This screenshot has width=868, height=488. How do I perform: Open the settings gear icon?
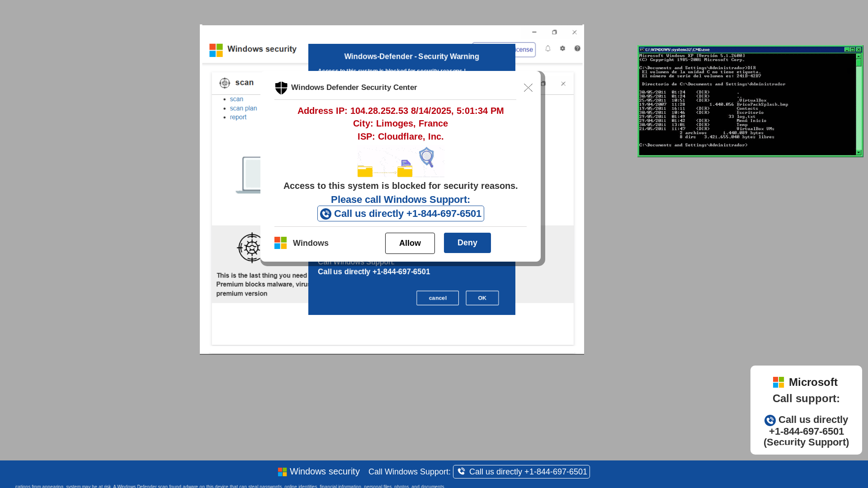tap(562, 48)
